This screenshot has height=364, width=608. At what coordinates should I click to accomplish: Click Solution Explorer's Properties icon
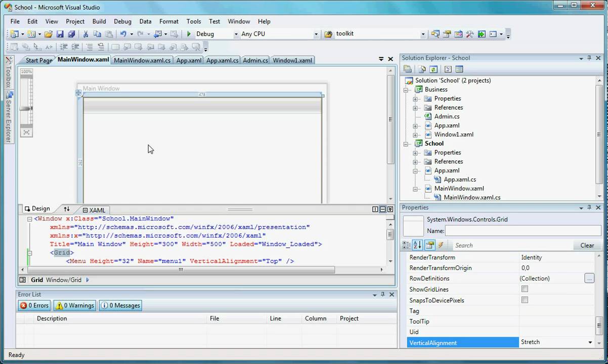[x=408, y=69]
